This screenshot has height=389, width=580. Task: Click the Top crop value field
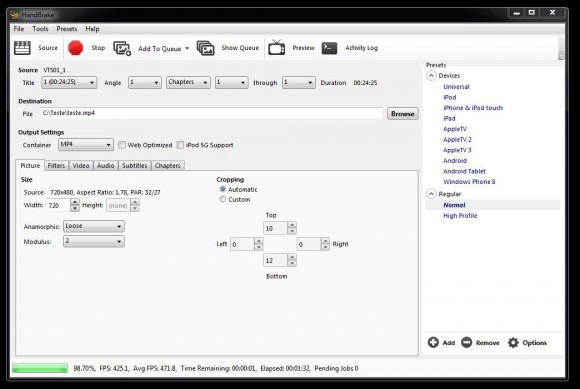pyautogui.click(x=275, y=228)
